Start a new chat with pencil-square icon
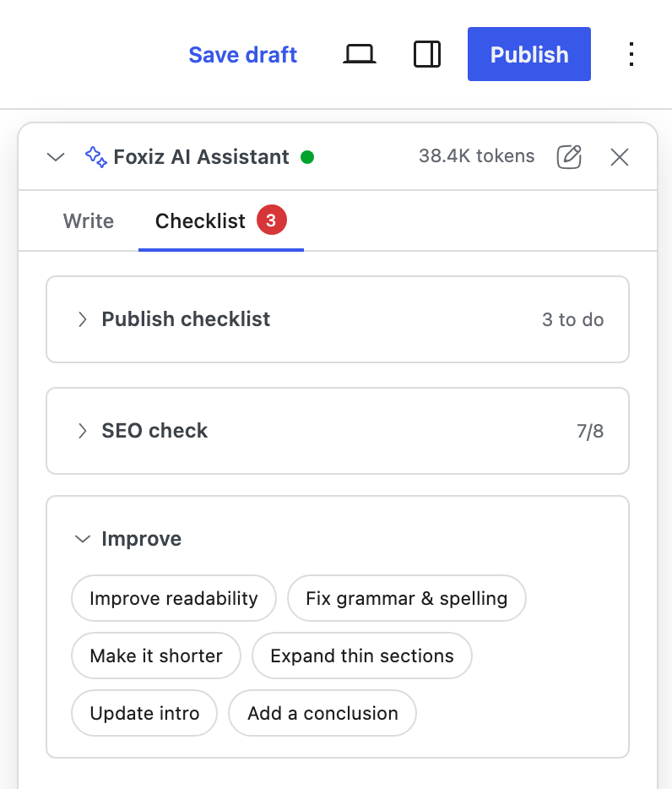 point(569,157)
